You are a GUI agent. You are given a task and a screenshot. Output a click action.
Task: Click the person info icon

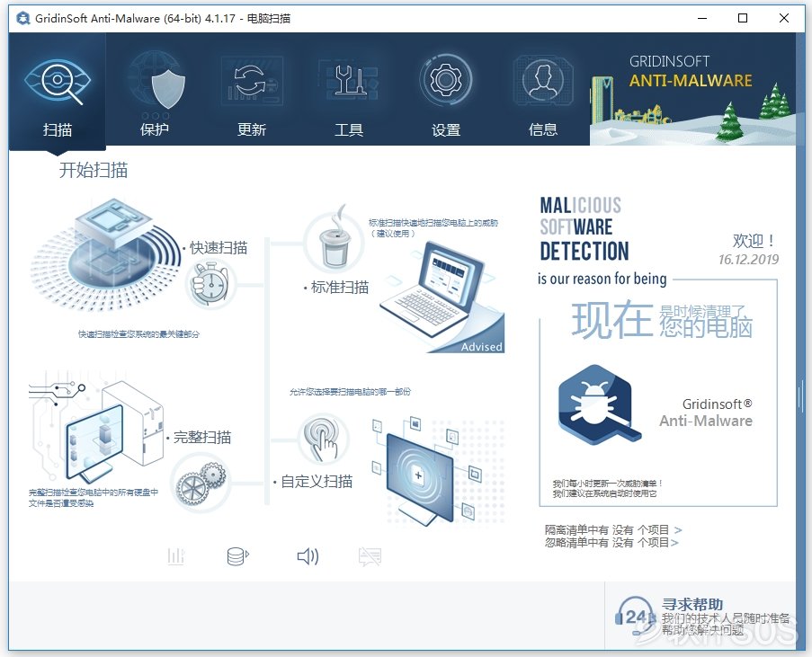(x=543, y=80)
